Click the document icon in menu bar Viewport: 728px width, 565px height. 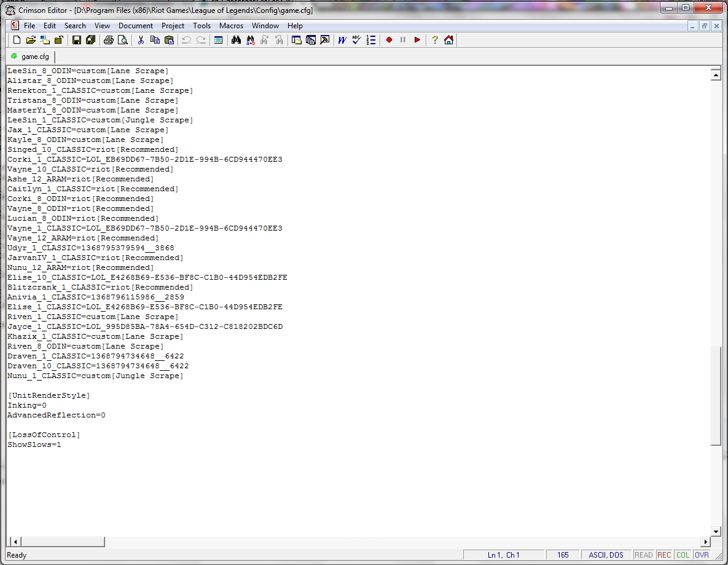14,26
